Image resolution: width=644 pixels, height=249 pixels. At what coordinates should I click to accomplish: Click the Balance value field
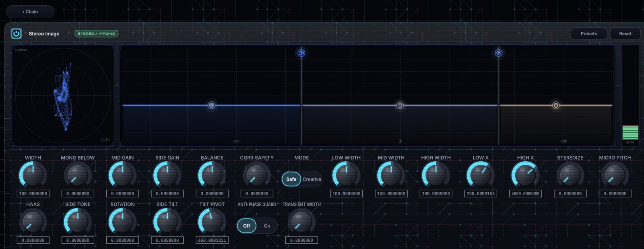[x=212, y=193]
